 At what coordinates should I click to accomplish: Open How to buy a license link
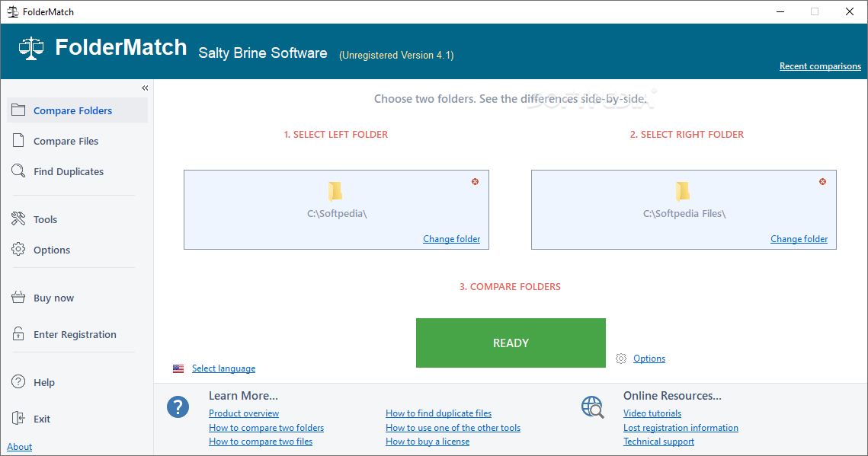(428, 441)
